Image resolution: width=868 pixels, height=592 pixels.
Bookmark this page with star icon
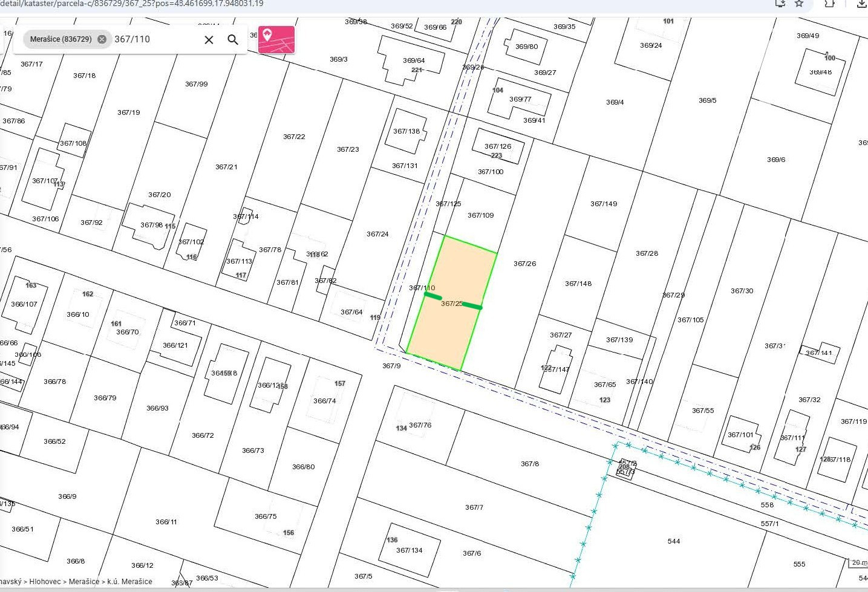[799, 4]
